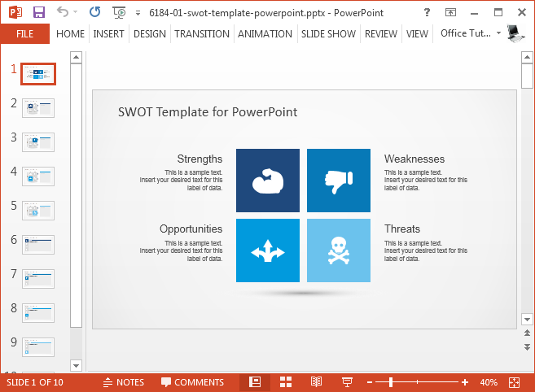Open the Undo history dropdown arrow

coord(76,12)
